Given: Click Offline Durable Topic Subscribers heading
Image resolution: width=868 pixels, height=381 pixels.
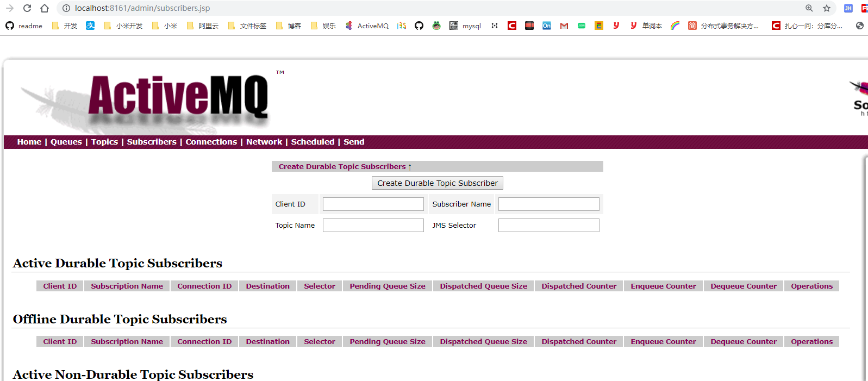Looking at the screenshot, I should click(x=120, y=320).
